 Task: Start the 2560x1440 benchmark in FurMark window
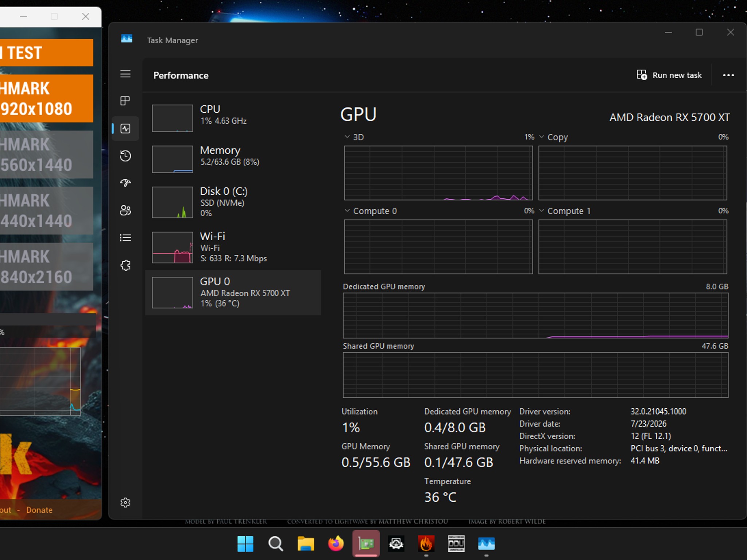click(x=46, y=155)
